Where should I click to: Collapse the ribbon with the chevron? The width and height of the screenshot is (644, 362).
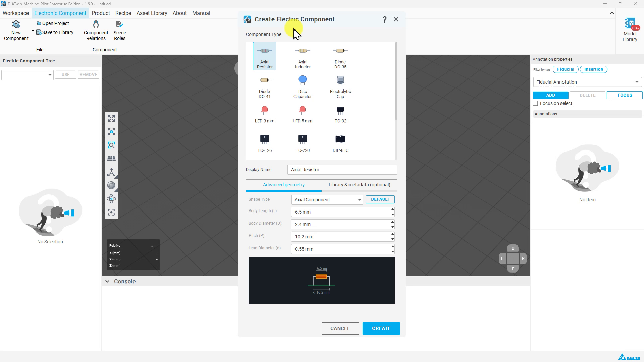coord(612,13)
